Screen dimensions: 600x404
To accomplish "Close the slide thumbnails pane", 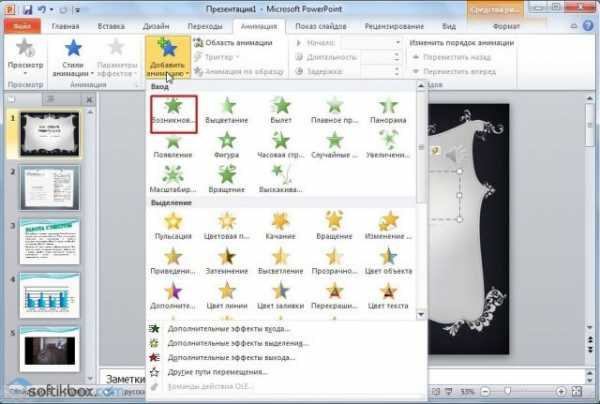I will 89,100.
